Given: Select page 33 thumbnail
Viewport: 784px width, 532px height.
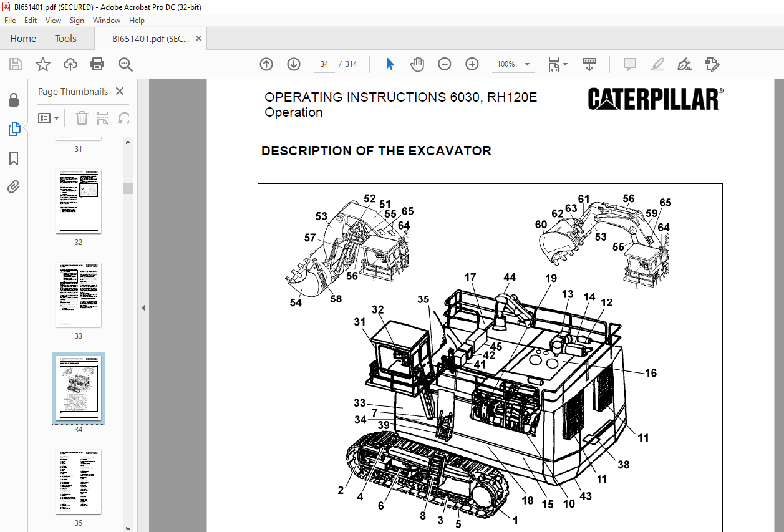Looking at the screenshot, I should (x=79, y=294).
